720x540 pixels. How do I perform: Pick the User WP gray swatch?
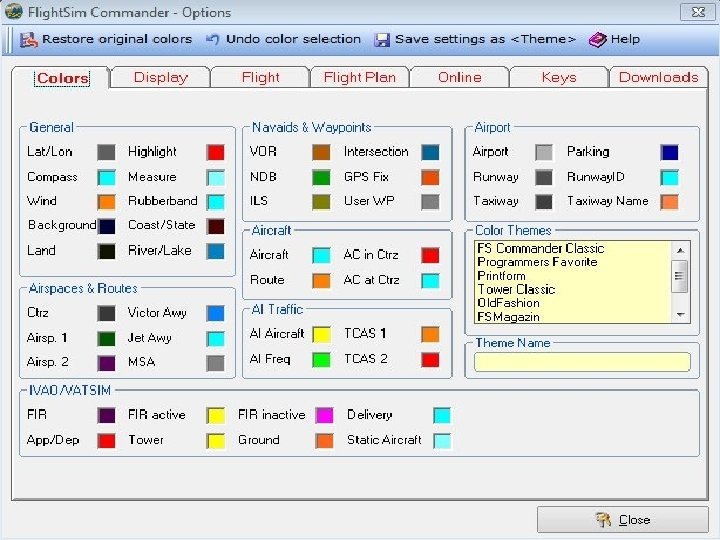(x=430, y=202)
